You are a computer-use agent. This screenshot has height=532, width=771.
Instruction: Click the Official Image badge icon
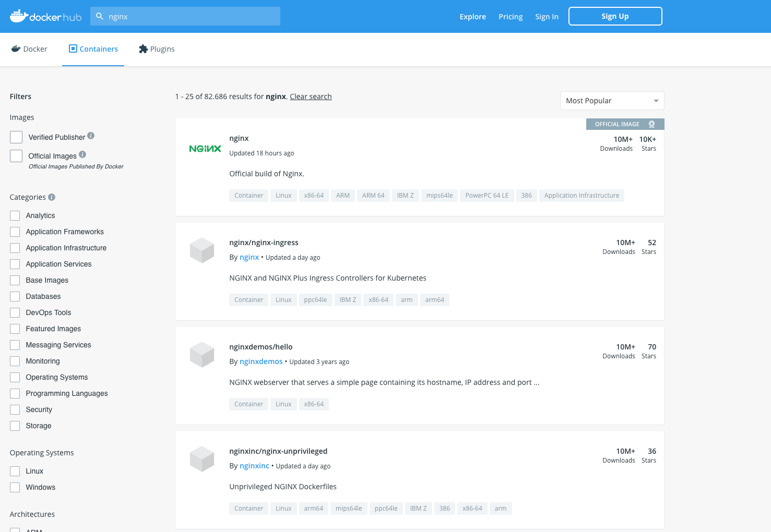point(651,124)
